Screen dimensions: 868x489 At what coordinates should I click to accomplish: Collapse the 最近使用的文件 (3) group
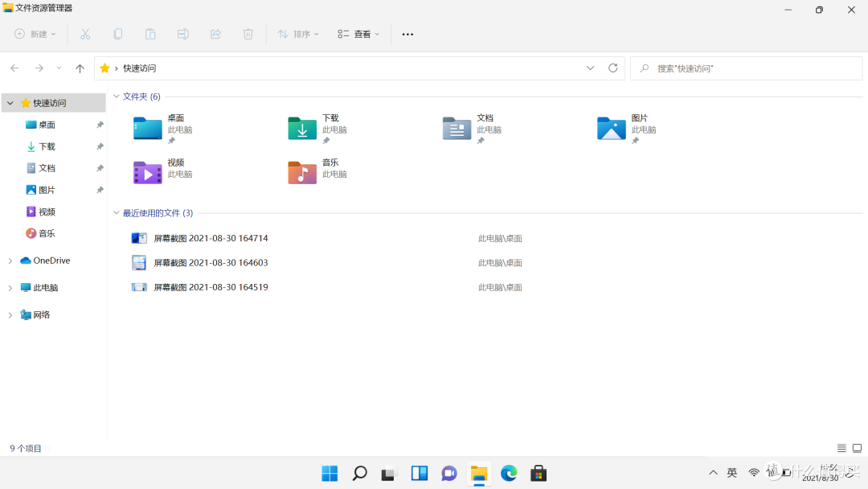117,212
